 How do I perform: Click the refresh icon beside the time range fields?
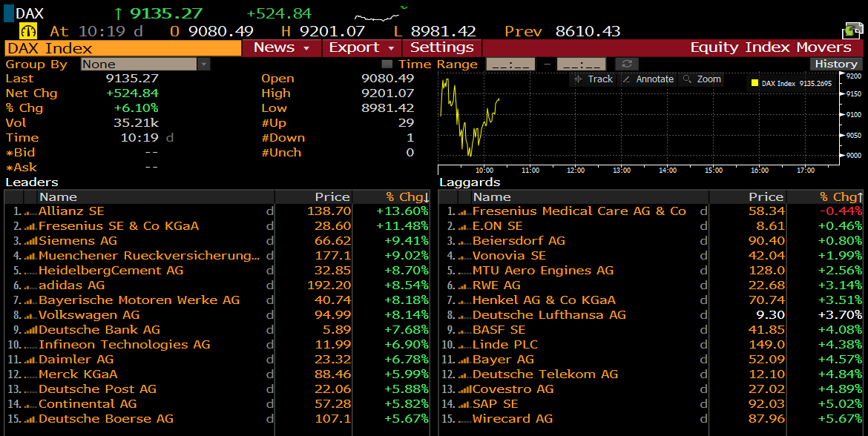click(627, 65)
